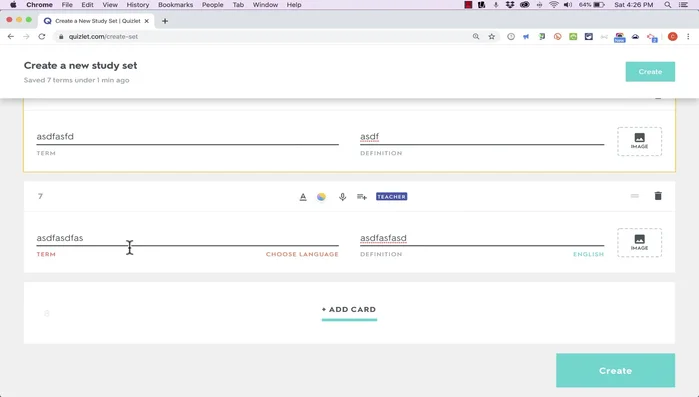Open the File menu
Screen dimensions: 699x397
[x=67, y=4]
